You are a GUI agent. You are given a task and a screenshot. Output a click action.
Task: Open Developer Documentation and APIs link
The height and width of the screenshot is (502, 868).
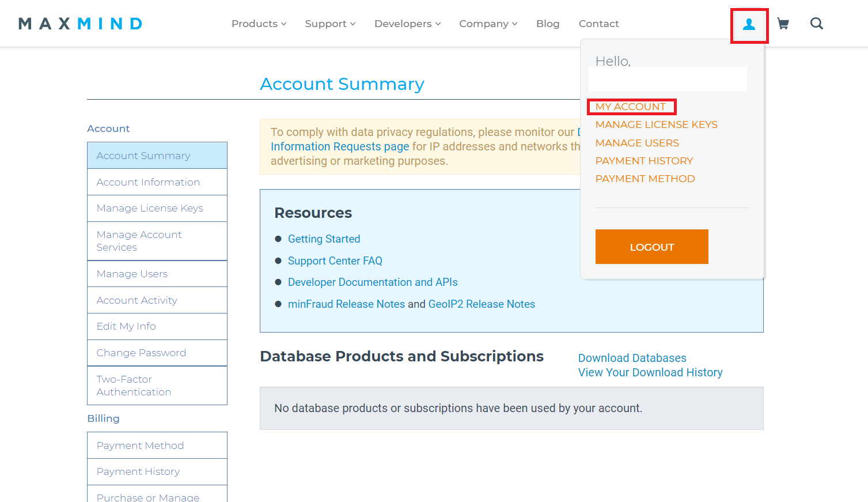coord(373,282)
